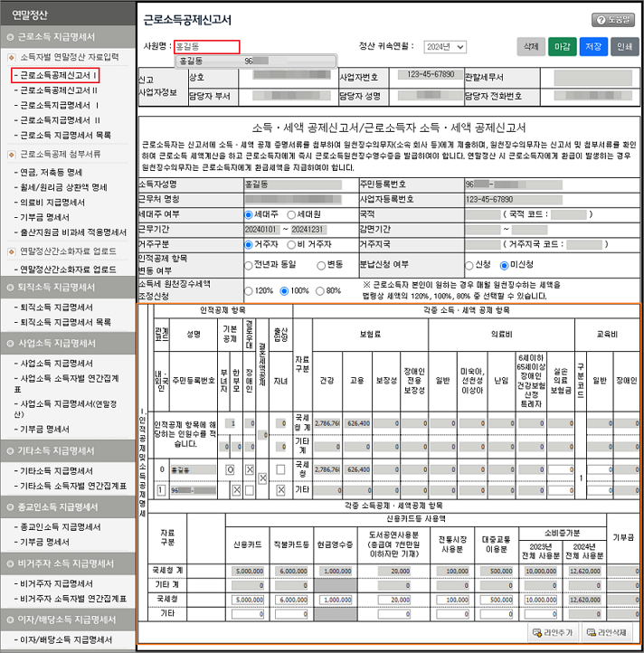Open 연말정산간소화자료 업로드 sub-item
Image resolution: width=644 pixels, height=653 pixels.
(x=69, y=270)
